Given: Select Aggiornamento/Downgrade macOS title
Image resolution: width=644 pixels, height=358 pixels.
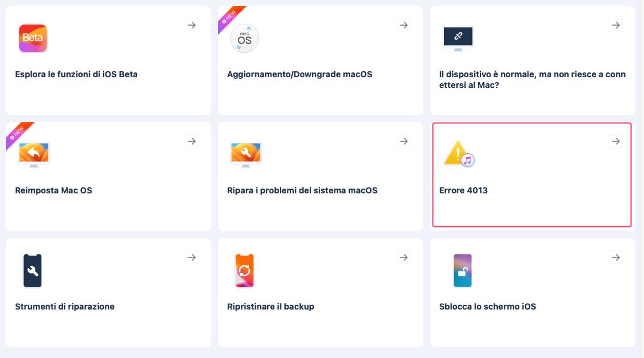Looking at the screenshot, I should pyautogui.click(x=300, y=74).
